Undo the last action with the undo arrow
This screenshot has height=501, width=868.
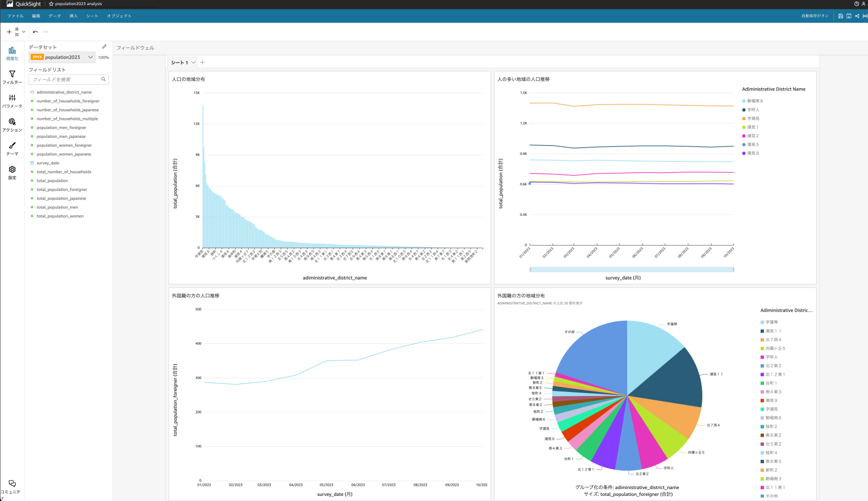tap(34, 32)
